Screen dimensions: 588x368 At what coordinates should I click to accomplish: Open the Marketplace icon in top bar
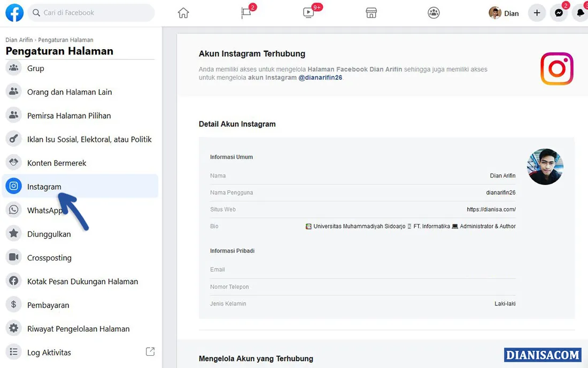click(x=371, y=12)
